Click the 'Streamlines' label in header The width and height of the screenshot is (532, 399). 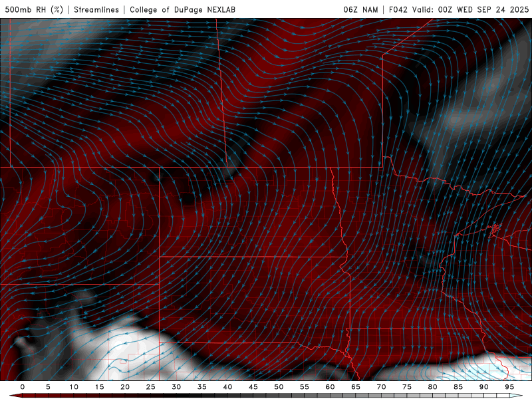click(x=96, y=9)
